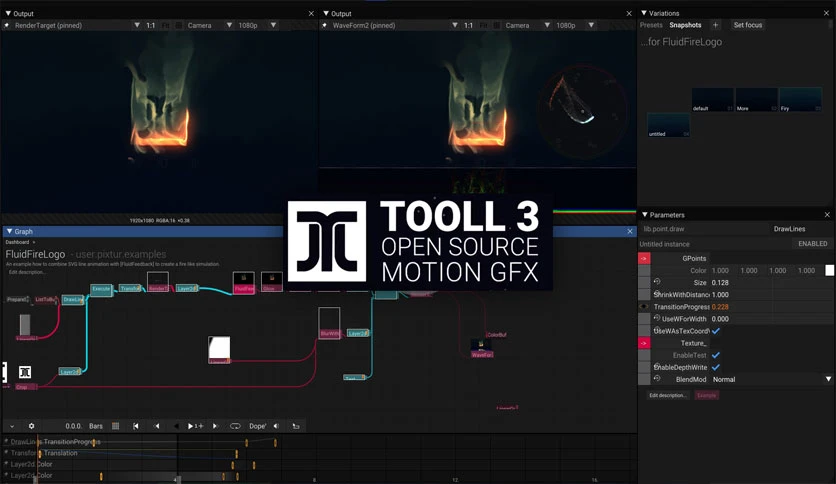836x484 pixels.
Task: Toggle timeline loop mode icon
Action: click(x=235, y=426)
